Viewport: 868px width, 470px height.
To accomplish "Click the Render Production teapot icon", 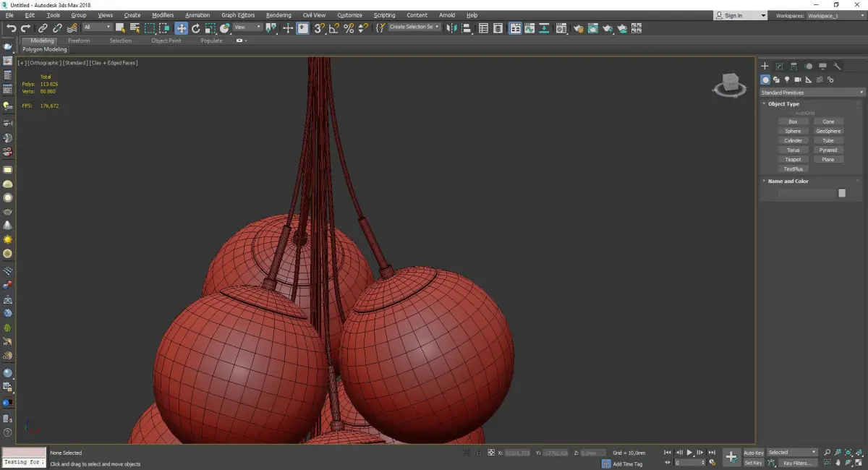I will pos(608,28).
